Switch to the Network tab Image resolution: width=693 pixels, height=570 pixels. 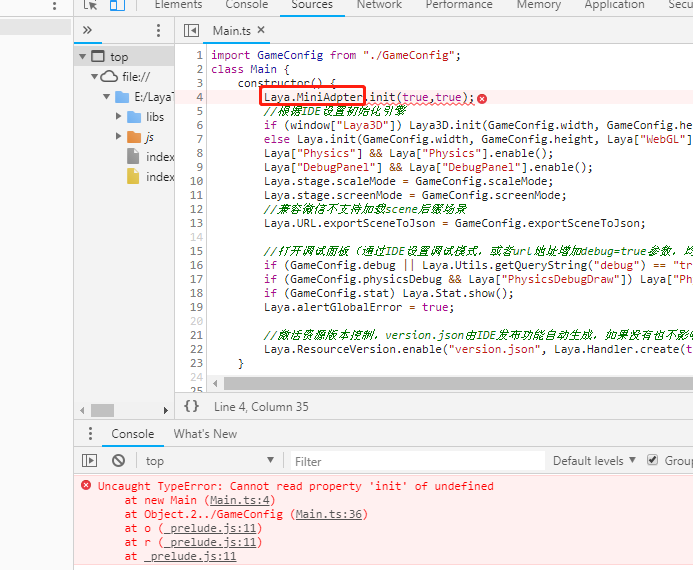point(379,5)
